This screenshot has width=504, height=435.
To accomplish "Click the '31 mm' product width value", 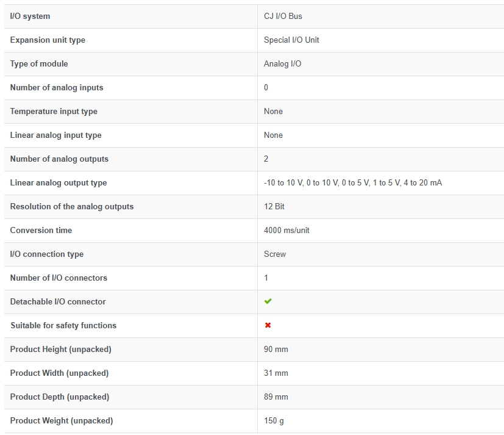I will [x=276, y=373].
